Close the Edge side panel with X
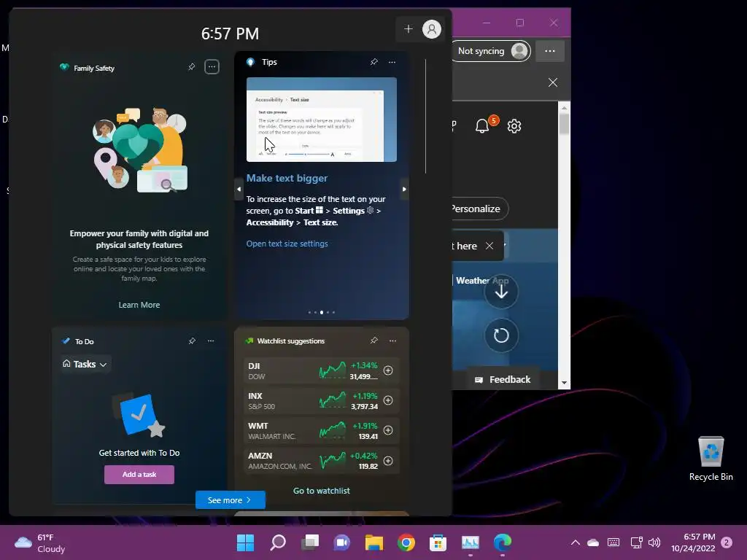747x560 pixels. (x=553, y=82)
